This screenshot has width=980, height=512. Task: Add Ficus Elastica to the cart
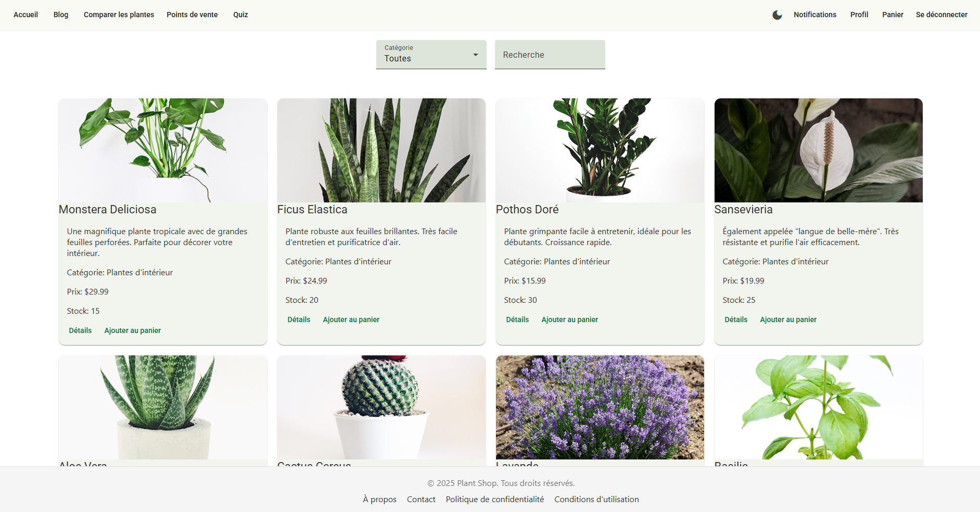click(x=351, y=319)
